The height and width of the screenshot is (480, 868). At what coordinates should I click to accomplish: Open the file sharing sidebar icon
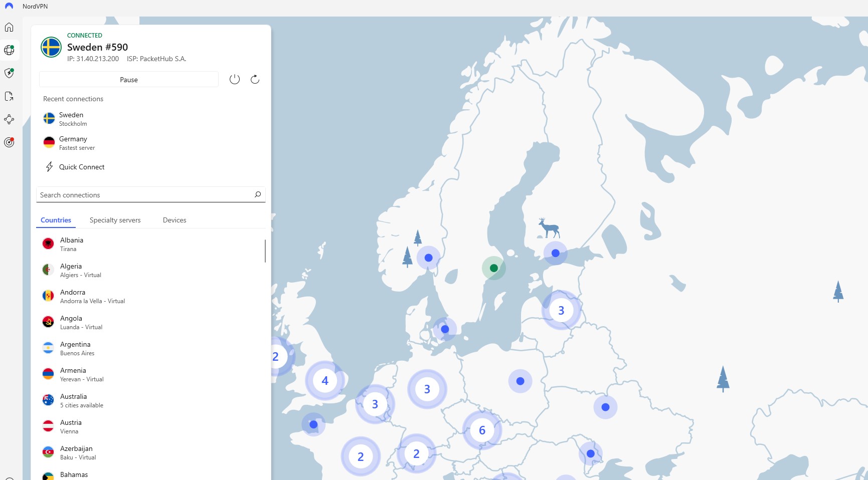9,96
